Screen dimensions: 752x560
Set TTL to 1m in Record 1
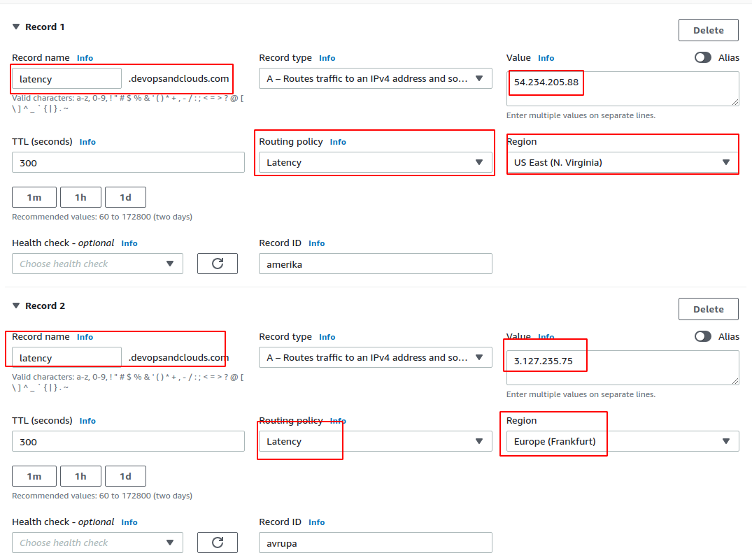coord(34,198)
